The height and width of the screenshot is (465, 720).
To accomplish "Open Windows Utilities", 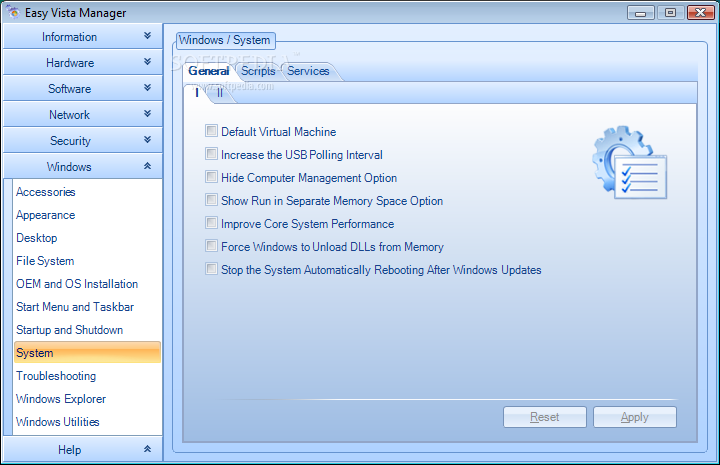I will pyautogui.click(x=57, y=421).
